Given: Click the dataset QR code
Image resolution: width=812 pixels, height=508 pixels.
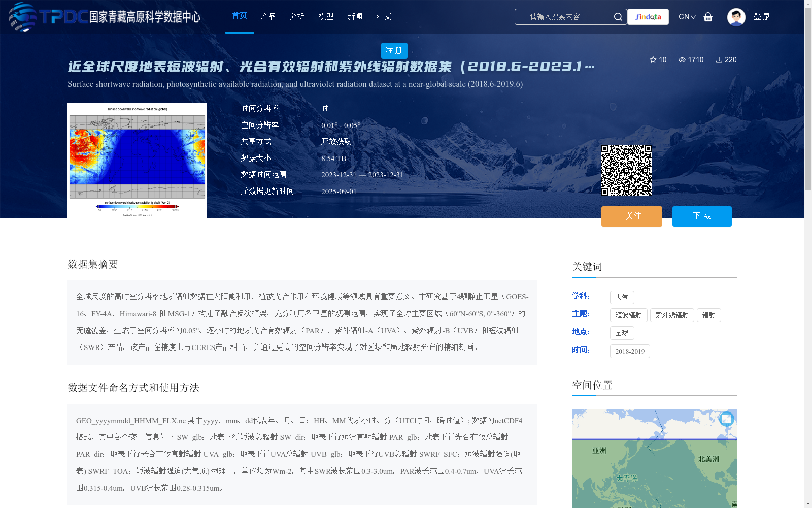Looking at the screenshot, I should point(627,171).
